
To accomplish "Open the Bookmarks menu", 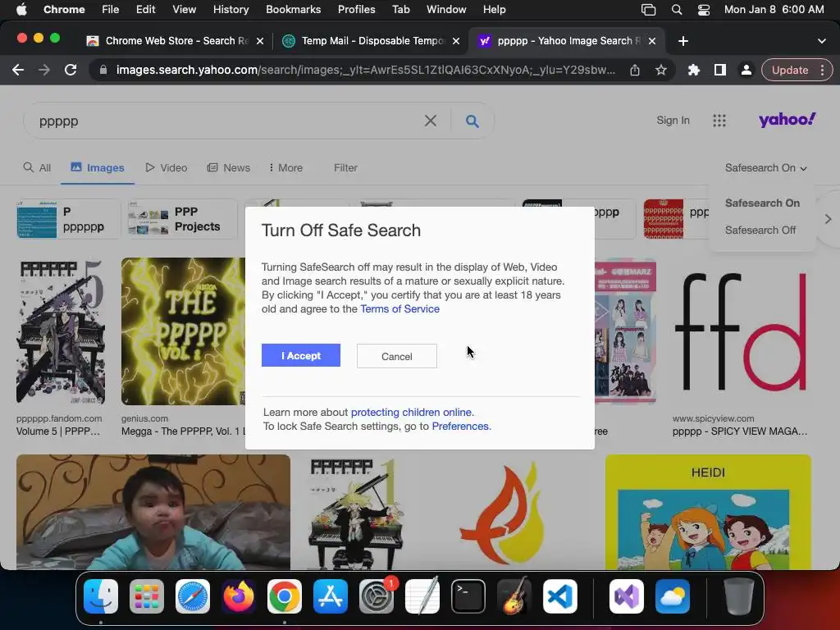I will (293, 10).
